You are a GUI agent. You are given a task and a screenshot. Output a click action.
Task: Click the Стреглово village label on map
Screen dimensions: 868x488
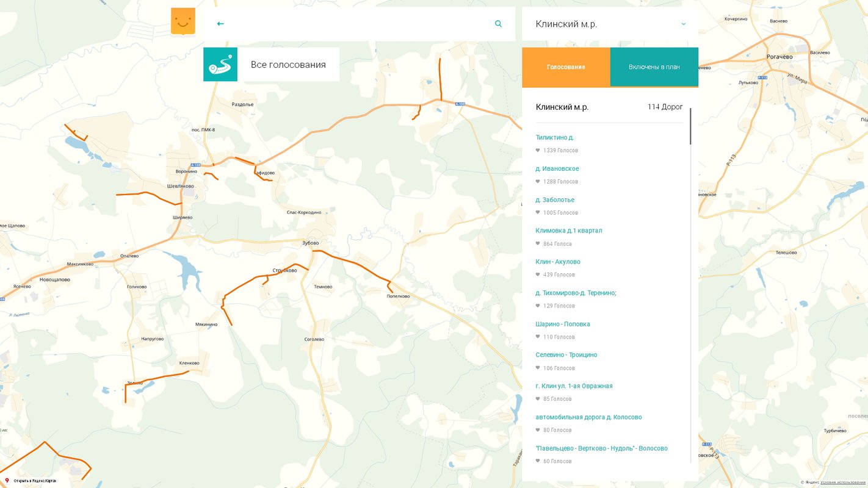(284, 270)
